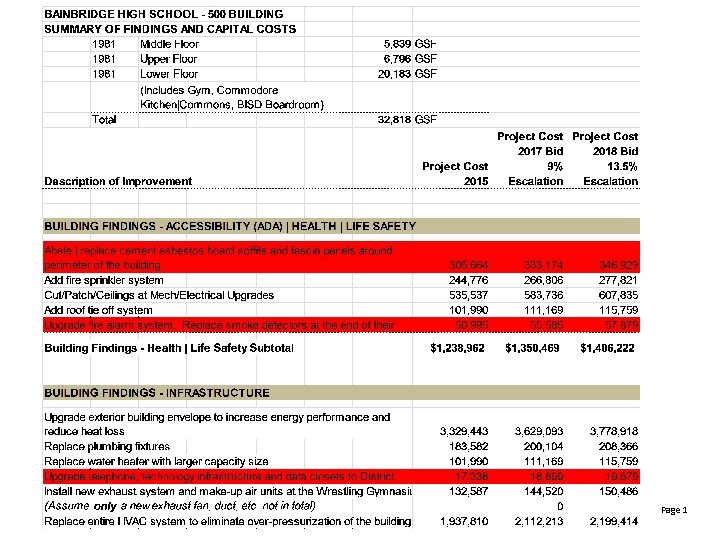Image resolution: width=720 pixels, height=540 pixels.
Task: Click the 'Project Cost 2015' column header
Action: (x=455, y=174)
